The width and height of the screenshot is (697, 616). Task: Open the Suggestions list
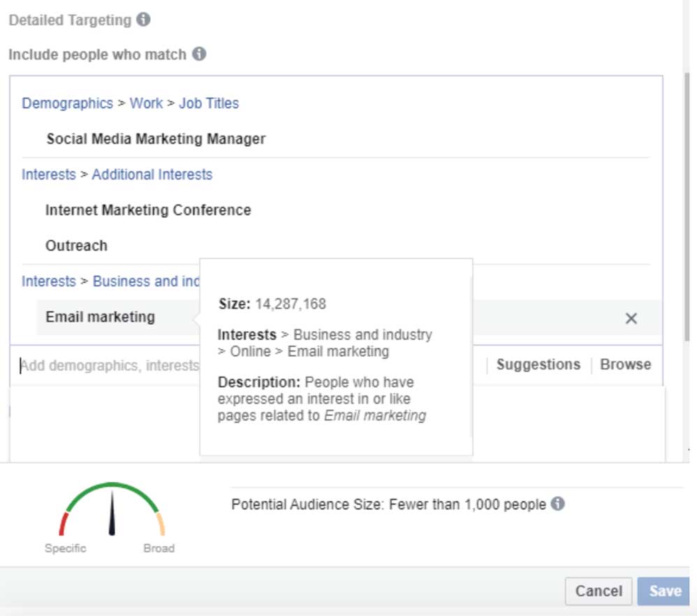(538, 364)
